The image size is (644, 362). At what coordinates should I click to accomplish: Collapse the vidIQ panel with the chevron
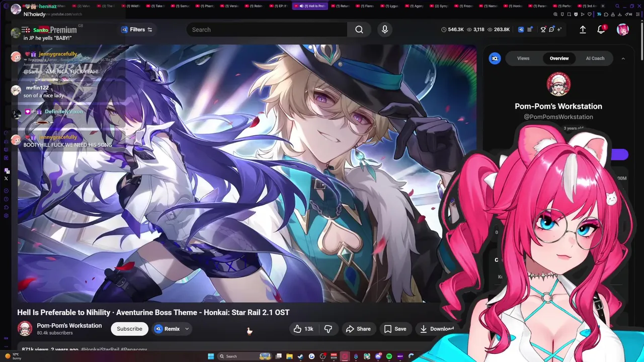pos(623,58)
